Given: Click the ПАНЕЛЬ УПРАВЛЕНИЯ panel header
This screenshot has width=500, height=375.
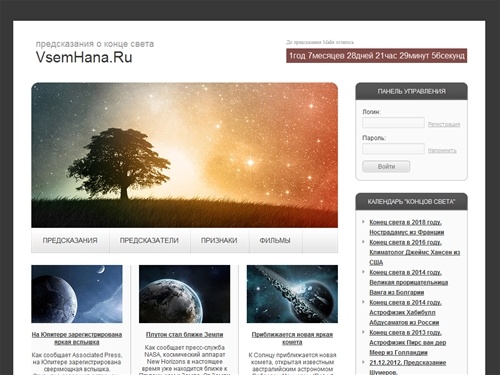Looking at the screenshot, I should click(411, 91).
